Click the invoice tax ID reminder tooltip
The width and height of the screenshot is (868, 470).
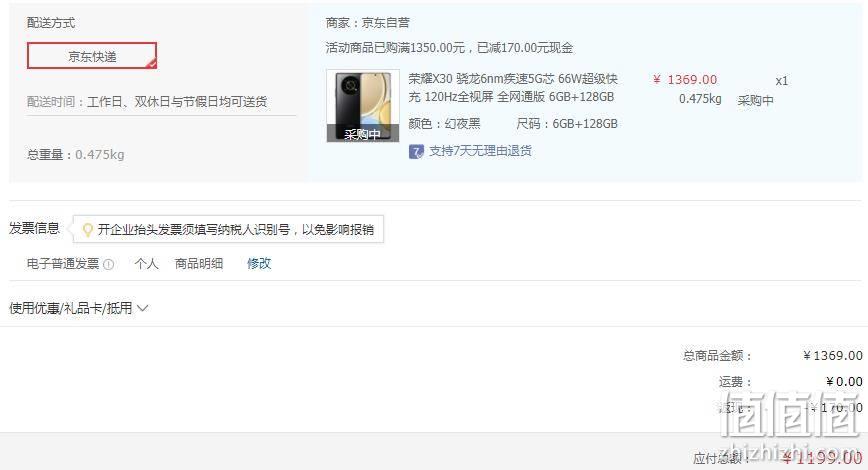[x=228, y=229]
